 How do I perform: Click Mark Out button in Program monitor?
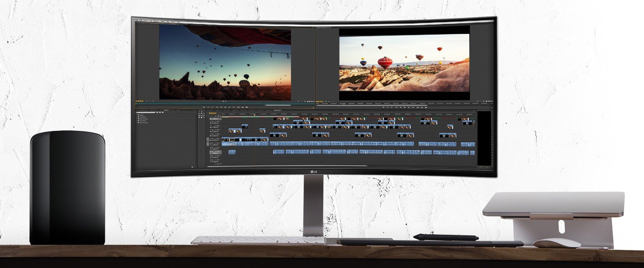click(x=392, y=107)
